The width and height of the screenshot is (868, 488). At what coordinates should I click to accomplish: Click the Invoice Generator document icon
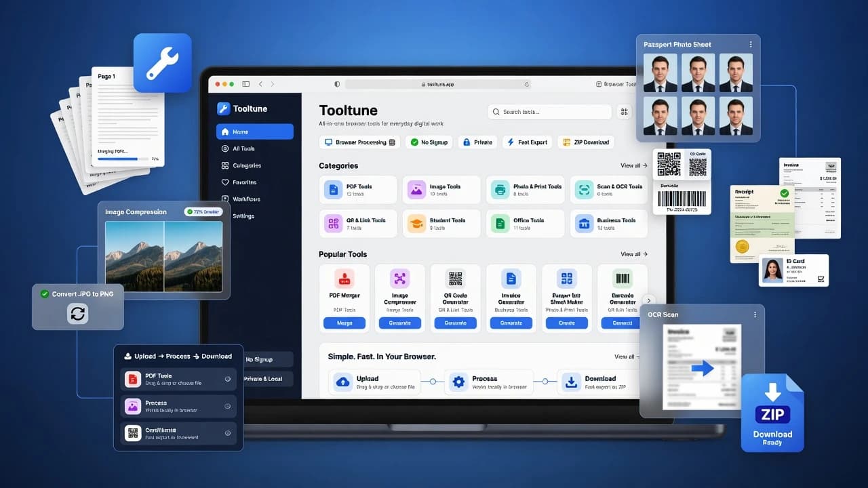511,279
